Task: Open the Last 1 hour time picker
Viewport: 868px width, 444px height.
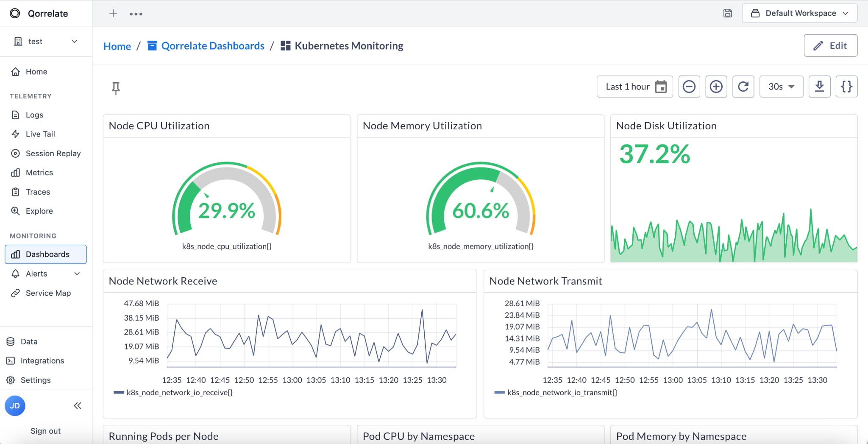Action: pyautogui.click(x=627, y=87)
